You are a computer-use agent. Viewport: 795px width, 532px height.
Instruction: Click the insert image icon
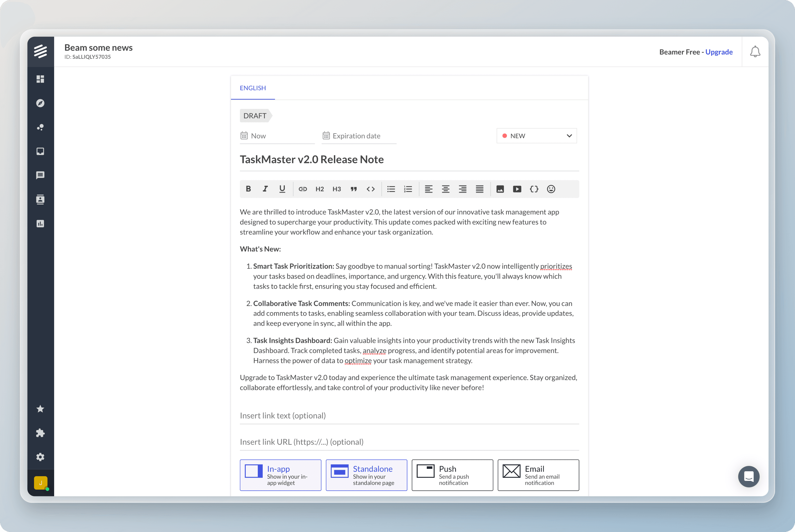[500, 189]
